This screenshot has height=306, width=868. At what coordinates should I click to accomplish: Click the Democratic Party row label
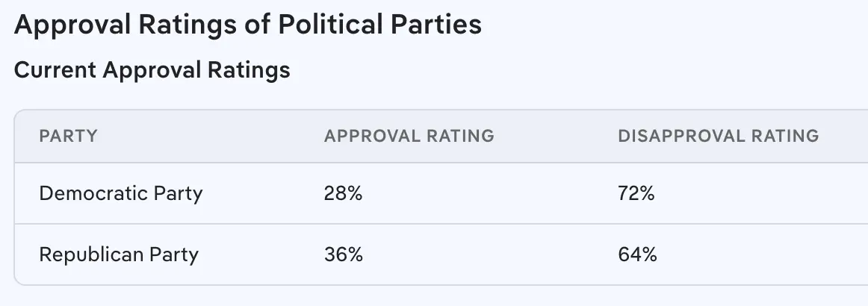(x=121, y=194)
